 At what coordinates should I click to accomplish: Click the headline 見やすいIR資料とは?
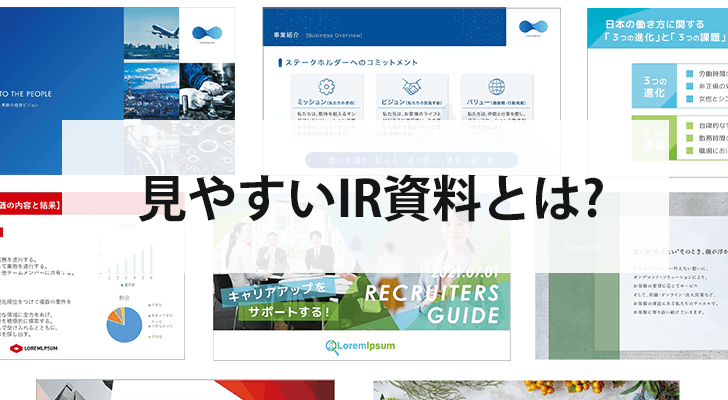(x=370, y=200)
